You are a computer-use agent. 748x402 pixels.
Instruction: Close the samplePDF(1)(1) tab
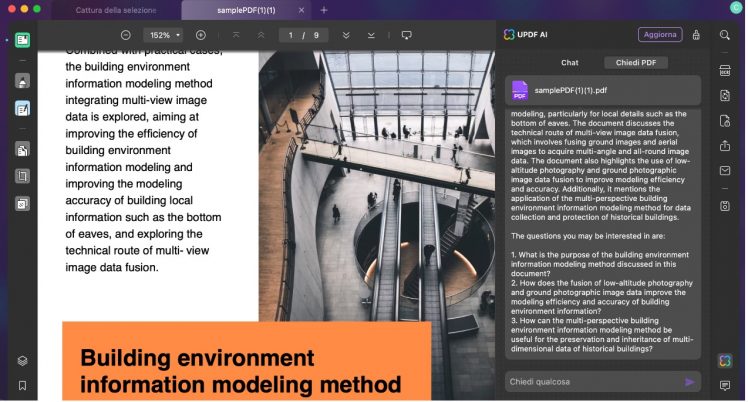click(302, 9)
